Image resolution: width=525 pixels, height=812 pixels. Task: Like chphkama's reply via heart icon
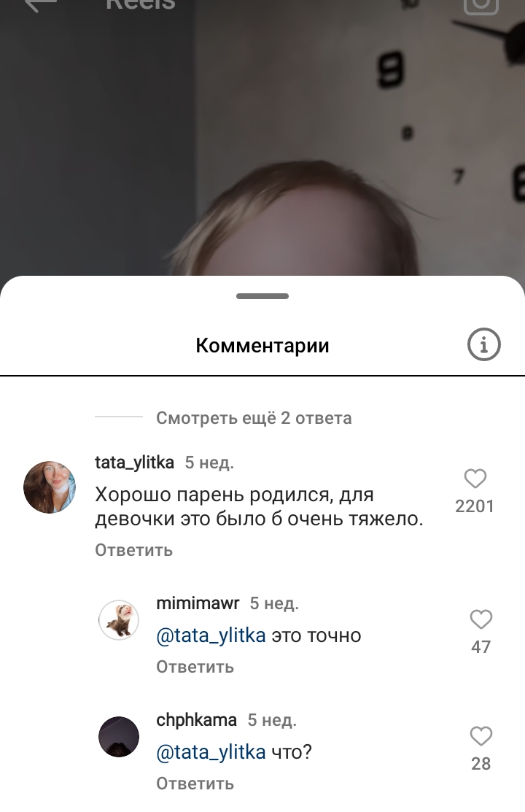point(481,736)
